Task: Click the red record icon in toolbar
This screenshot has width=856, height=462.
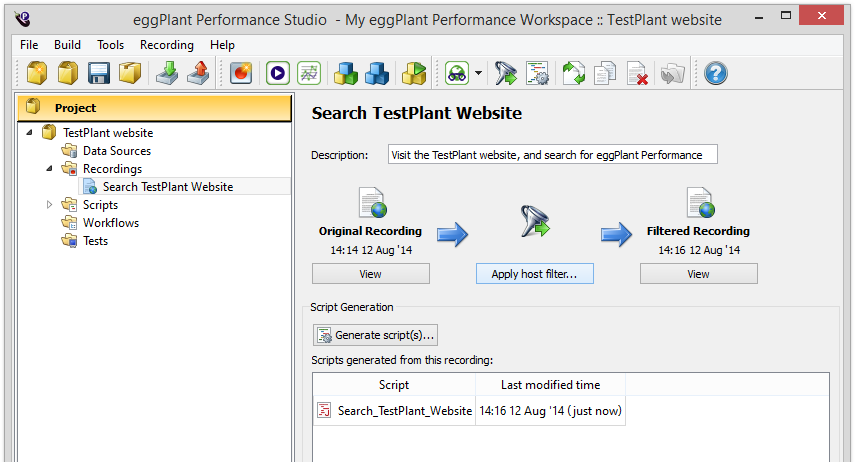Action: (241, 73)
